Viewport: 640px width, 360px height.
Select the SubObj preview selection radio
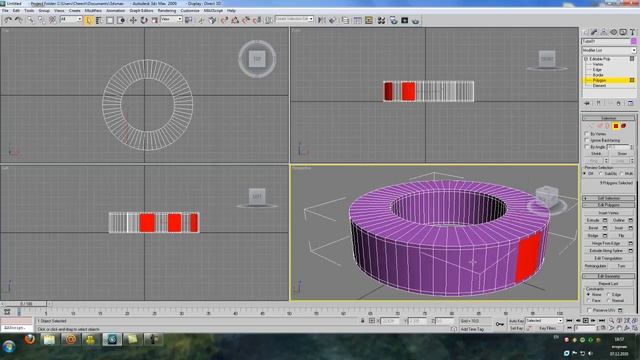pos(600,173)
